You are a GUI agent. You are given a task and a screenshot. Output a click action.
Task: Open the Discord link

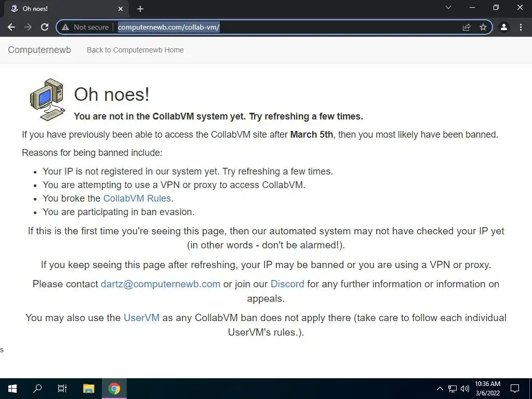(287, 284)
